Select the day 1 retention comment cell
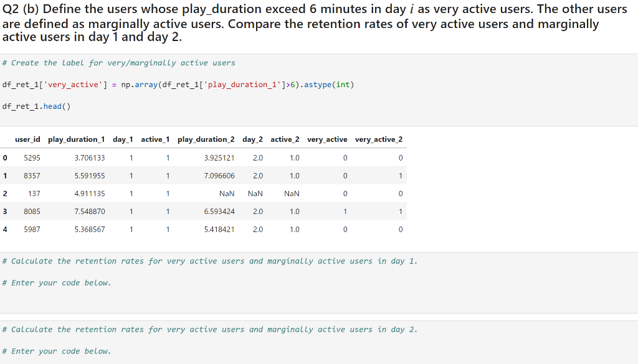638x364 pixels. (x=209, y=261)
